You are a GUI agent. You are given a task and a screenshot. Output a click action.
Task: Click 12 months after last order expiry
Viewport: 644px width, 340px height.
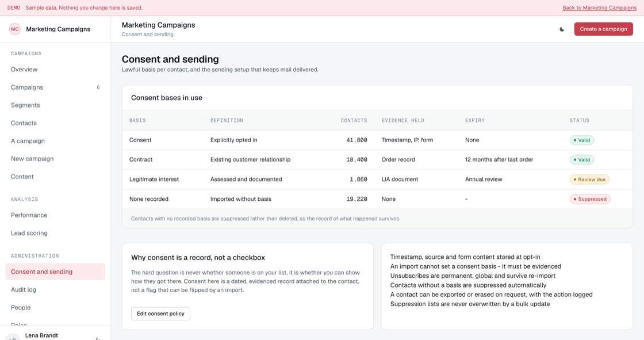[x=499, y=159]
